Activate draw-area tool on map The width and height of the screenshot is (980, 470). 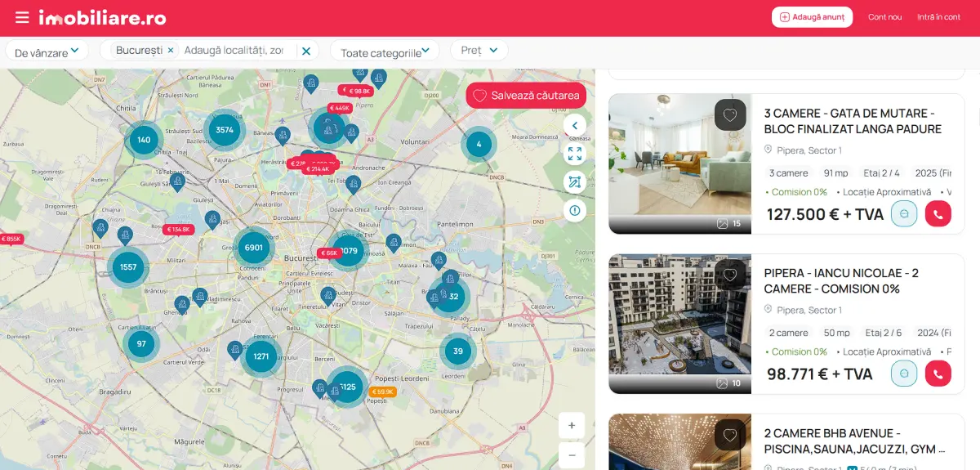(x=574, y=182)
